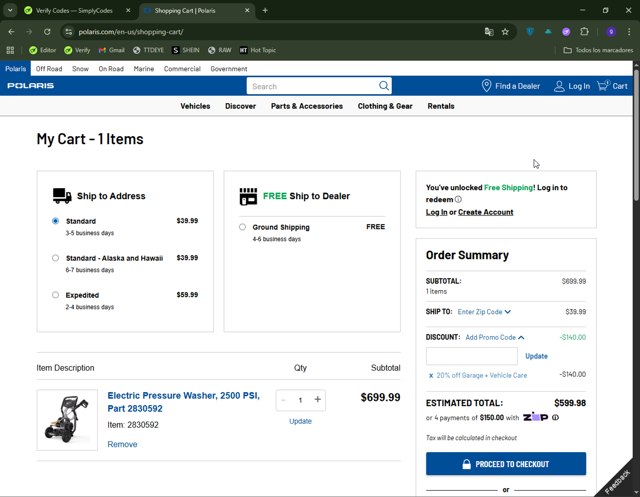The image size is (640, 497).
Task: Open a new browser tab
Action: pyautogui.click(x=265, y=11)
